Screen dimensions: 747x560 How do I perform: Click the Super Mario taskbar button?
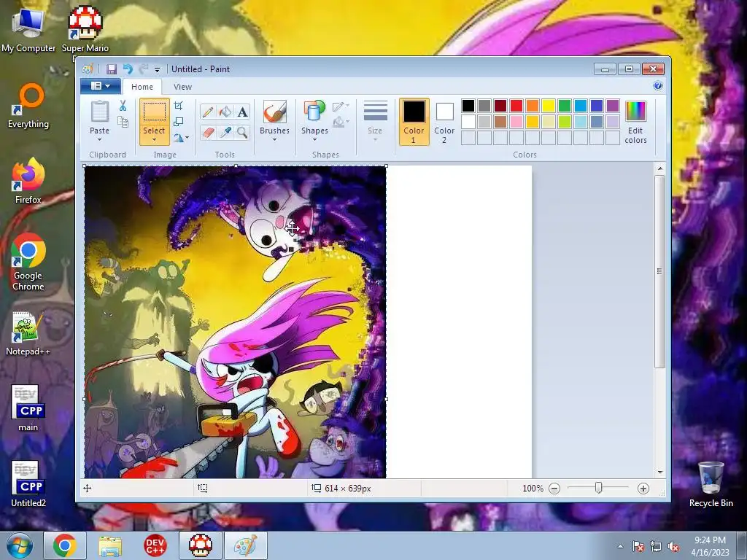[201, 545]
